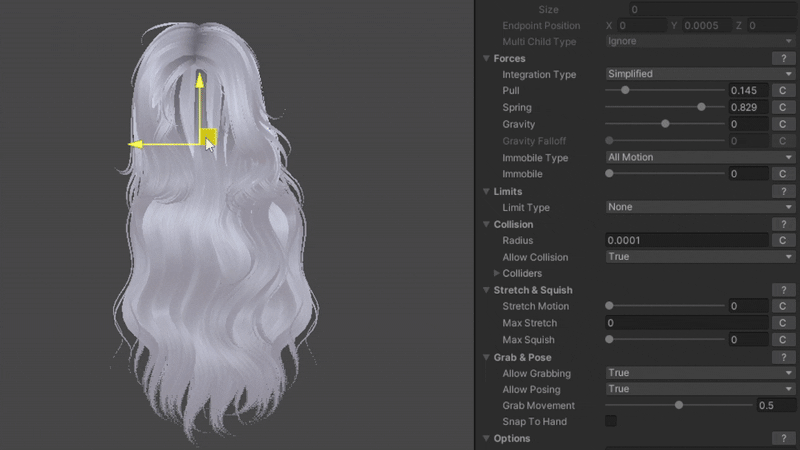Collapse the Stretch & Squish section
Viewport: 800px width, 450px height.
(487, 290)
